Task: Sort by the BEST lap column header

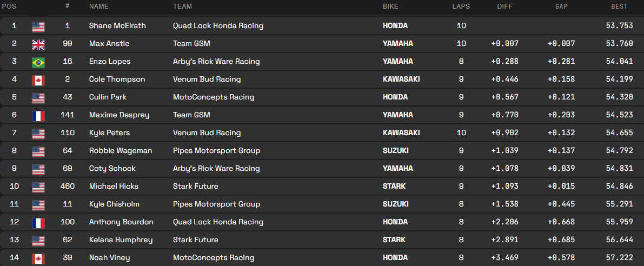Action: 619,6
